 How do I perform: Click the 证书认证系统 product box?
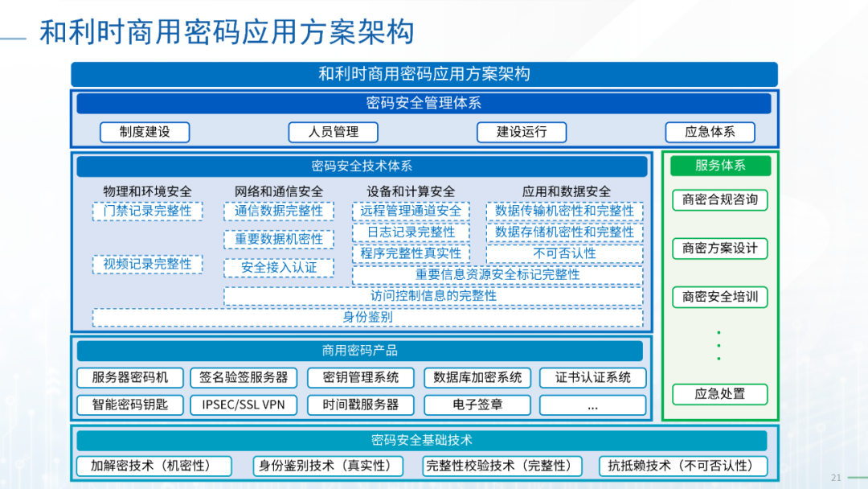[x=593, y=378]
